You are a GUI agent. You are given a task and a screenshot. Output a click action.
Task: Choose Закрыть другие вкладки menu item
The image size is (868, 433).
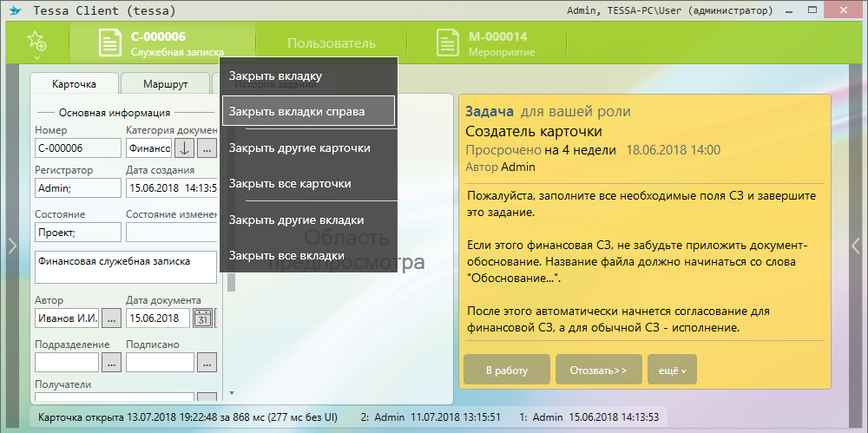309,220
